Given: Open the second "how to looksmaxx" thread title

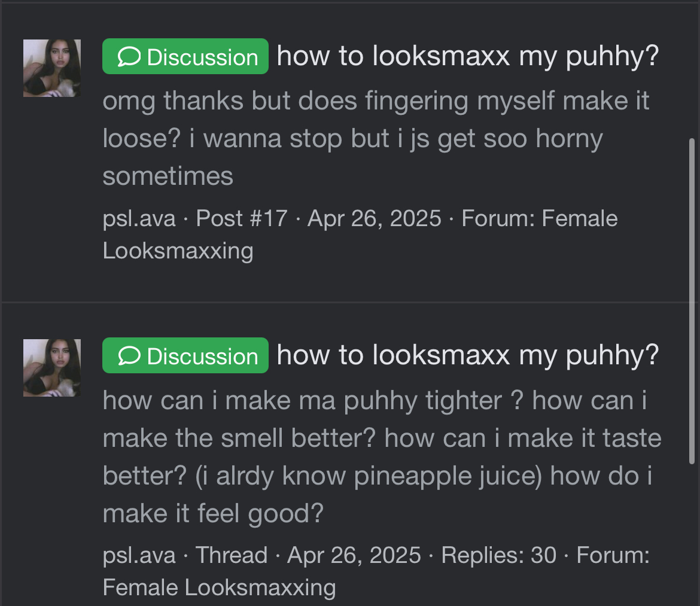Looking at the screenshot, I should [467, 355].
